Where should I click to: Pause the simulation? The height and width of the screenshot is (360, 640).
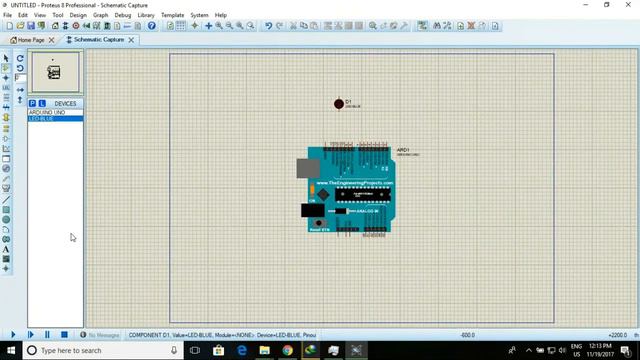tap(47, 335)
